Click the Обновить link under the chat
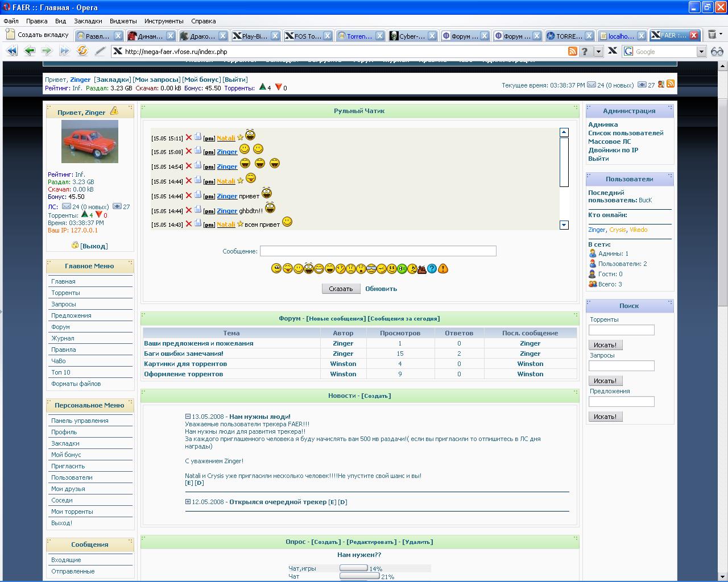This screenshot has width=728, height=582. (x=381, y=289)
